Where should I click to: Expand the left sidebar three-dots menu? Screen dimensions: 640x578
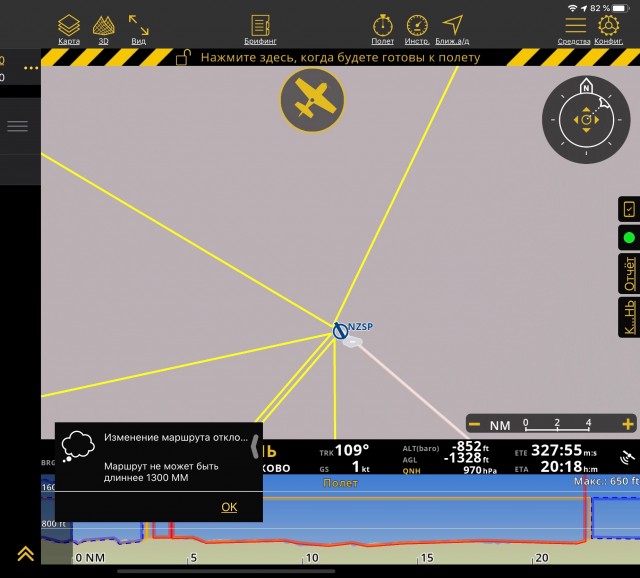[x=31, y=68]
